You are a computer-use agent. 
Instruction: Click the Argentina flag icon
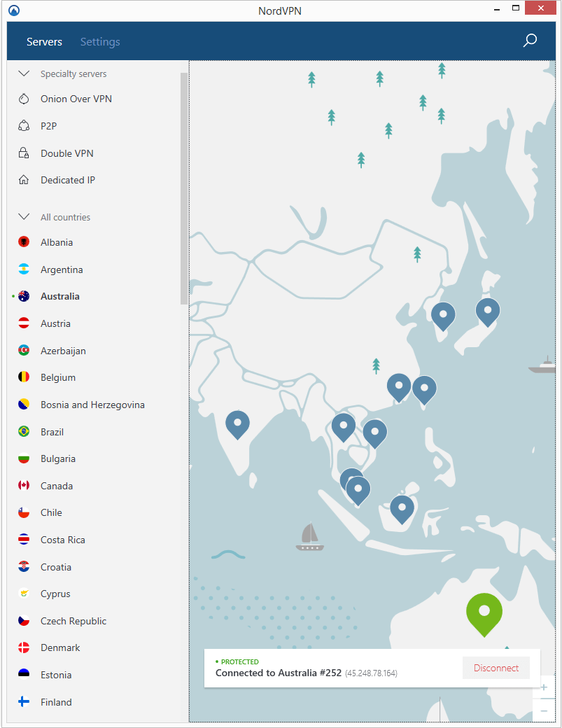point(24,269)
